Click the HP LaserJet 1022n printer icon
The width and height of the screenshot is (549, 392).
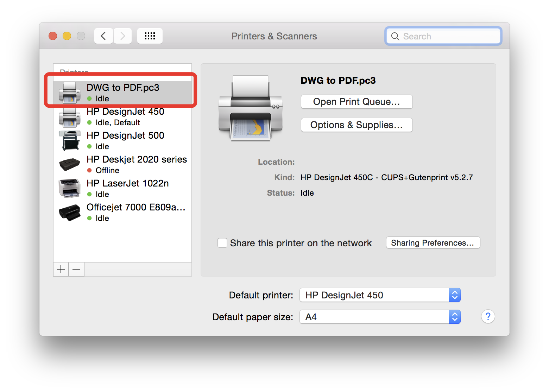point(69,188)
